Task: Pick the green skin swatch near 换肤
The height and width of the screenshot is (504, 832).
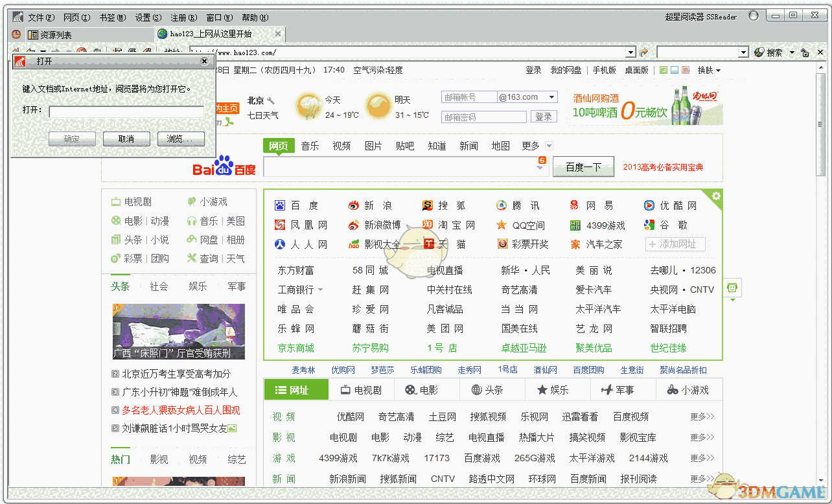Action: click(x=663, y=69)
